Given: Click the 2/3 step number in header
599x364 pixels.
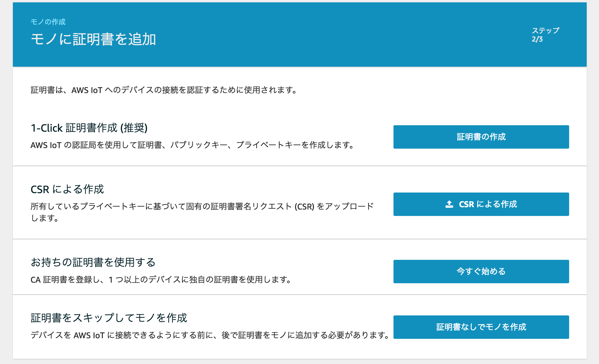Looking at the screenshot, I should tap(537, 39).
